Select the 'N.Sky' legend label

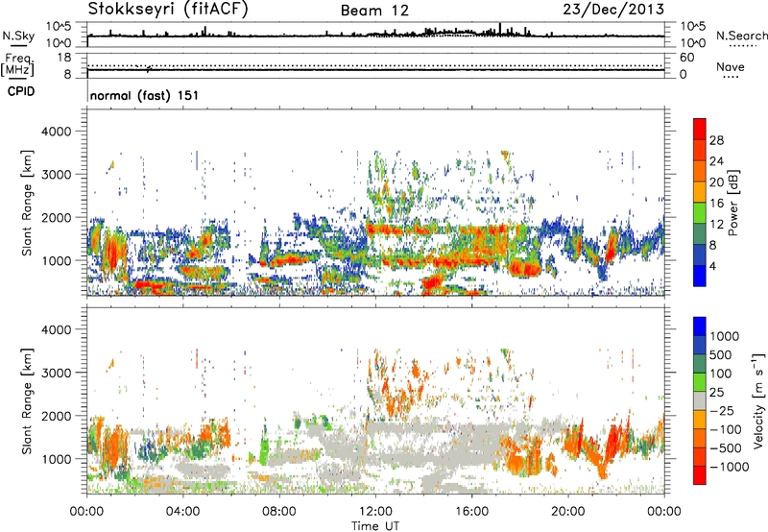18,36
